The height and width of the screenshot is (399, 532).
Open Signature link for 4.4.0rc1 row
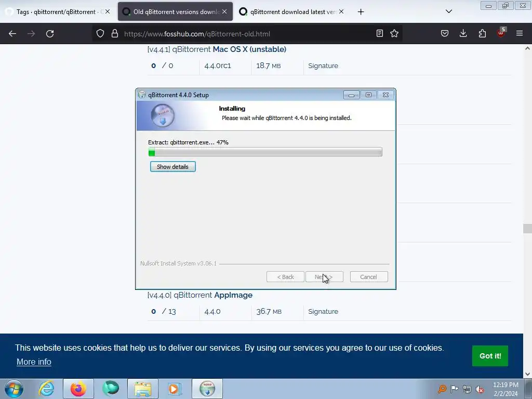[x=323, y=66]
